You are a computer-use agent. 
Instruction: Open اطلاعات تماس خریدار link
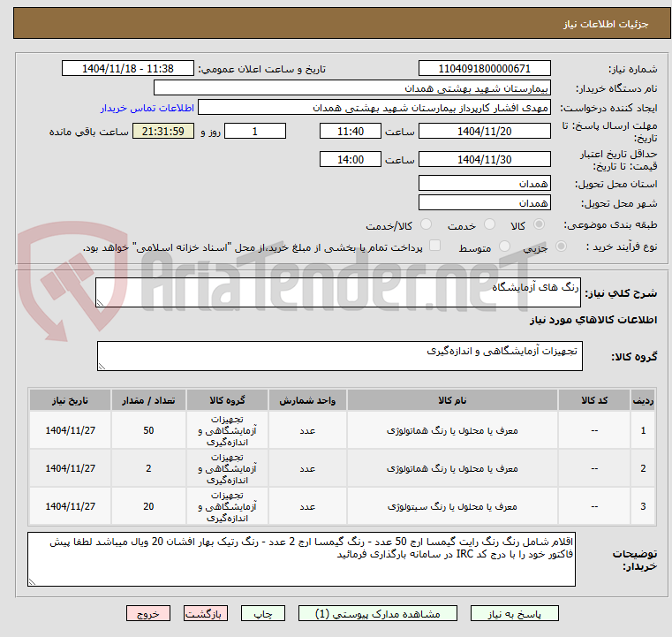coord(147,108)
